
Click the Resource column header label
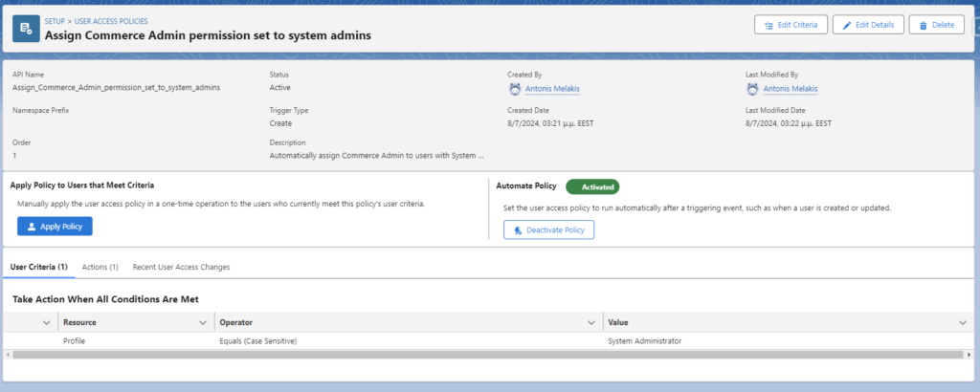pos(79,323)
